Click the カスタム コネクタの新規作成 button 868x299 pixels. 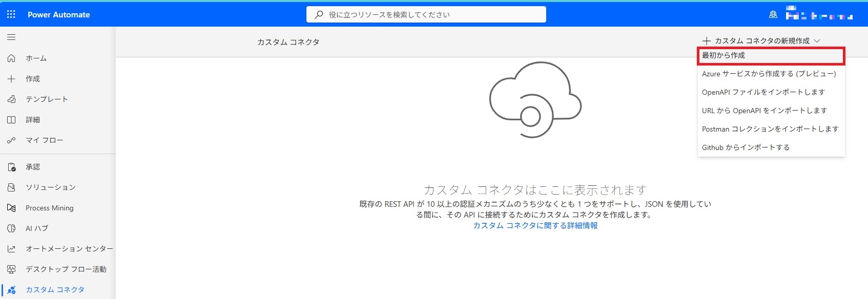coord(761,41)
